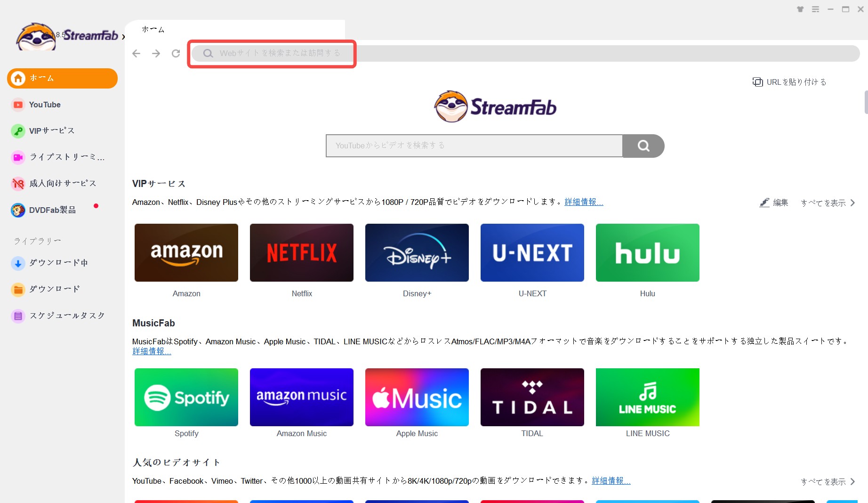This screenshot has height=503, width=868.
Task: Click the magnifier icon in address bar
Action: click(208, 53)
